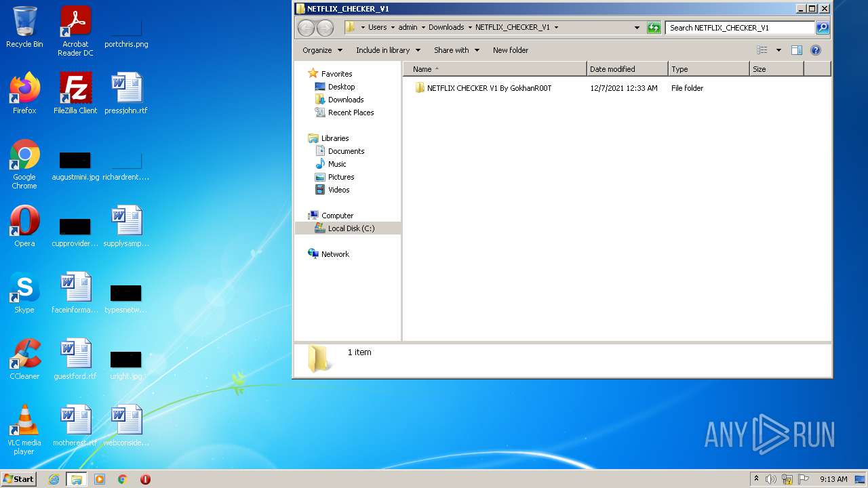Screen dimensions: 868x488
Task: Select Libraries in the navigation pane
Action: (335, 138)
